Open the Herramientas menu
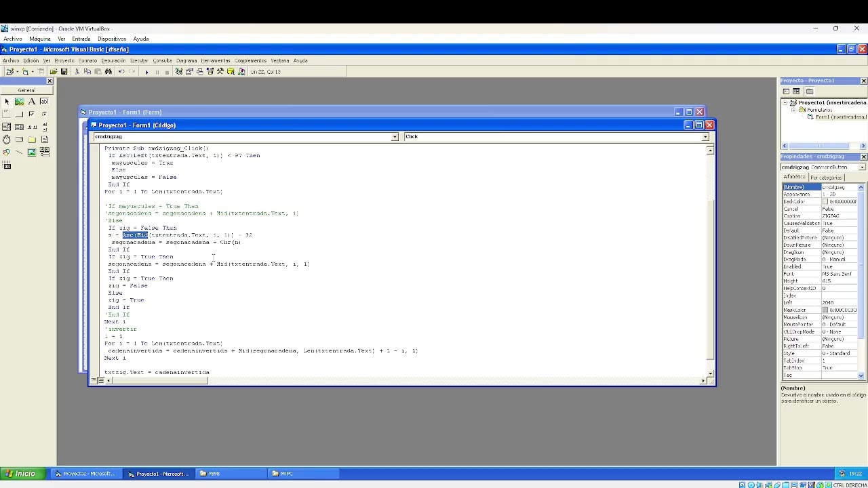868x488 pixels. point(216,60)
